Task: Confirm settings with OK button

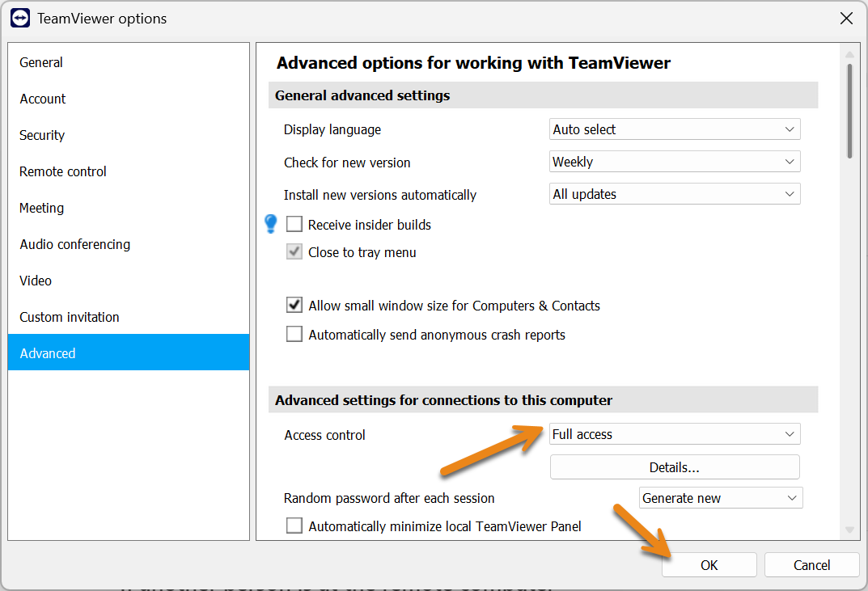Action: [709, 565]
